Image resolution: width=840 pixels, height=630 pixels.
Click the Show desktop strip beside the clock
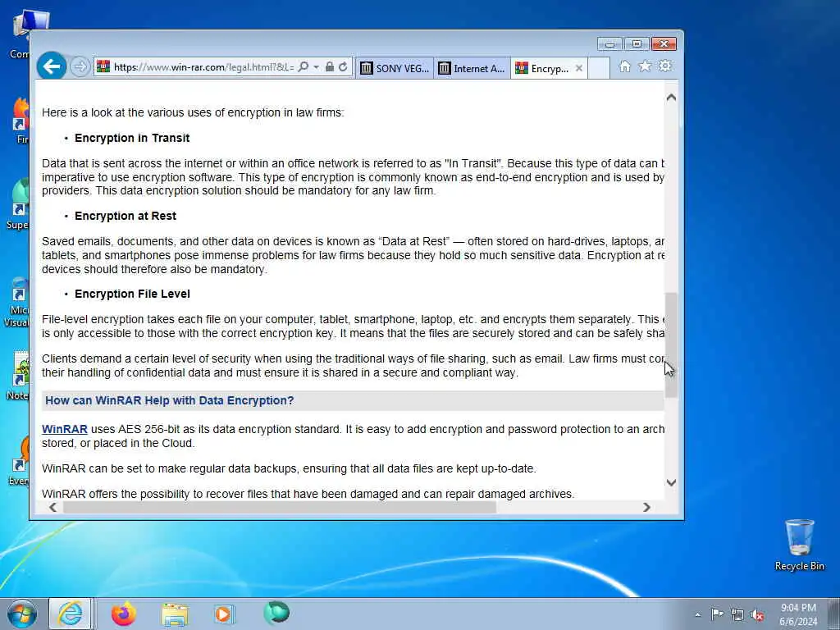click(x=833, y=614)
